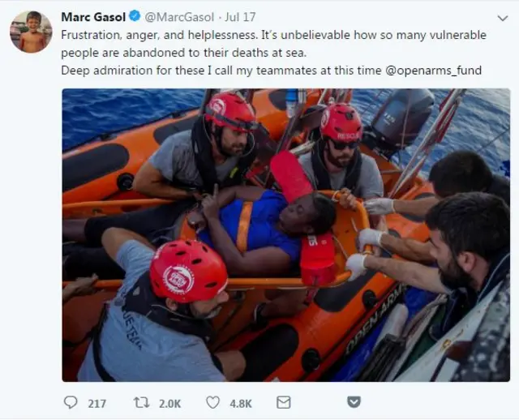This screenshot has width=519, height=420.
Task: Click the blue verified badge next to Marc Gasol
Action: [x=135, y=16]
